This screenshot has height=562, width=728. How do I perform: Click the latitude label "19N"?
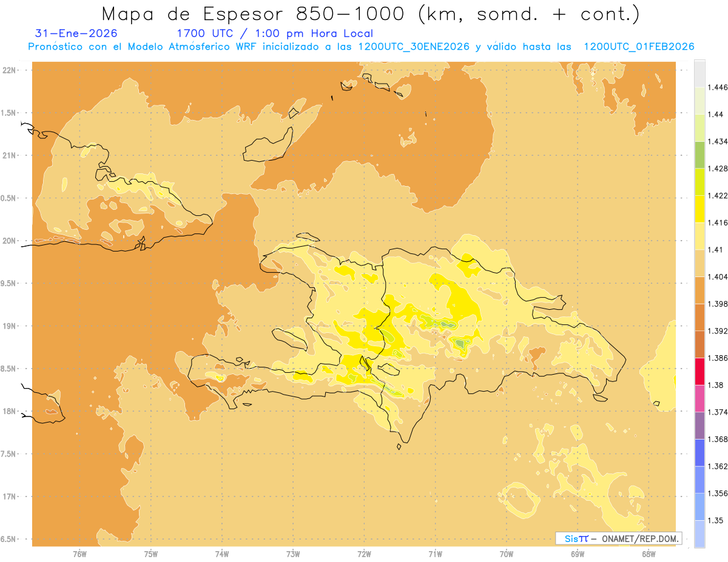point(10,326)
